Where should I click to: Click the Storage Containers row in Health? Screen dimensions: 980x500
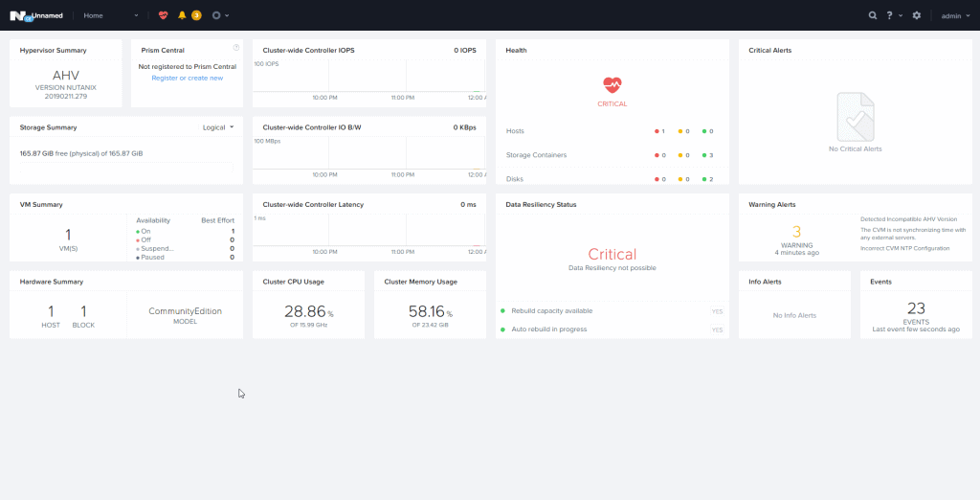click(x=612, y=155)
